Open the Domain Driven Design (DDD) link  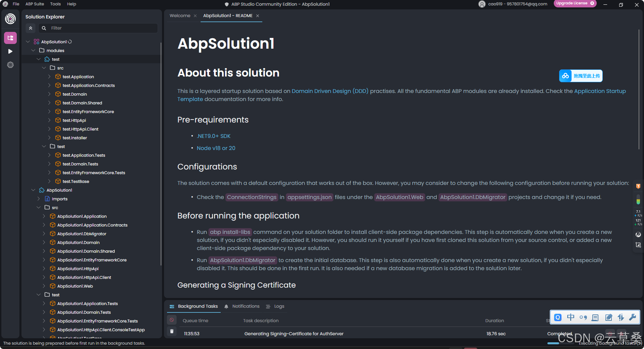[330, 91]
